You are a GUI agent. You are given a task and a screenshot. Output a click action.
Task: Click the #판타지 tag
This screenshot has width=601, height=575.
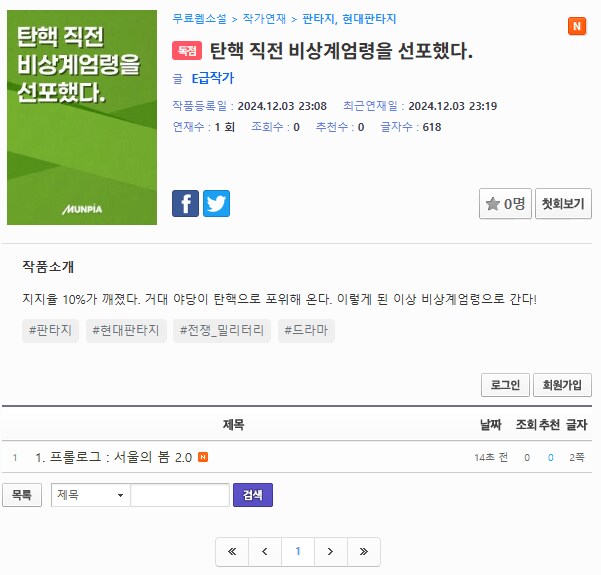tap(51, 330)
